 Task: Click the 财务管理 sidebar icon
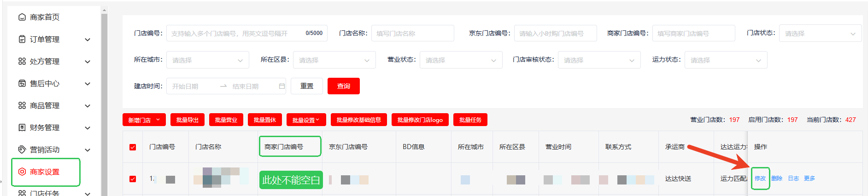22,127
